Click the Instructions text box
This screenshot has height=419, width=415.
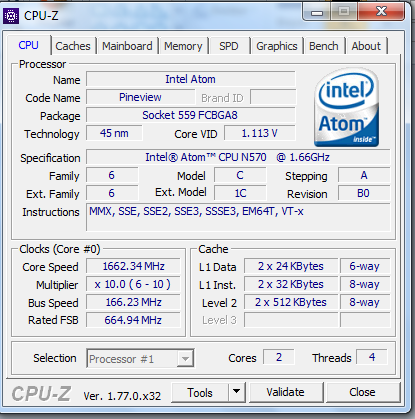238,217
